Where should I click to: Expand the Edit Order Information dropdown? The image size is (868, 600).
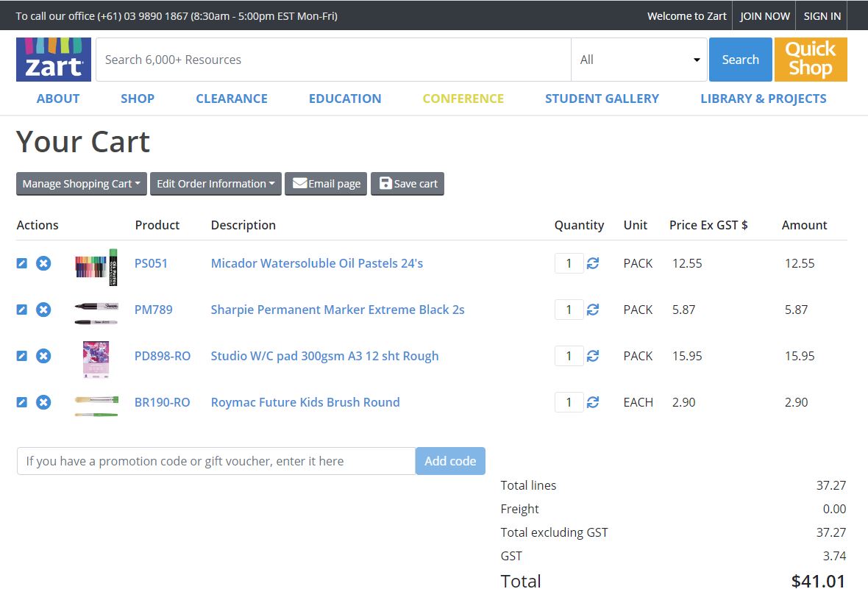click(216, 184)
